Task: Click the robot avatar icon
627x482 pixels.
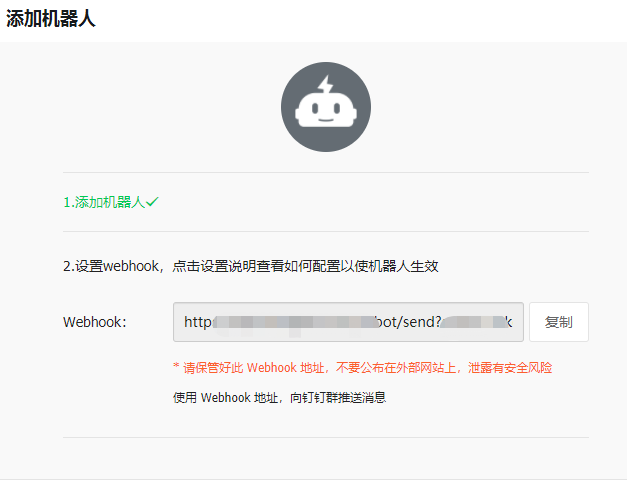Action: (x=326, y=107)
